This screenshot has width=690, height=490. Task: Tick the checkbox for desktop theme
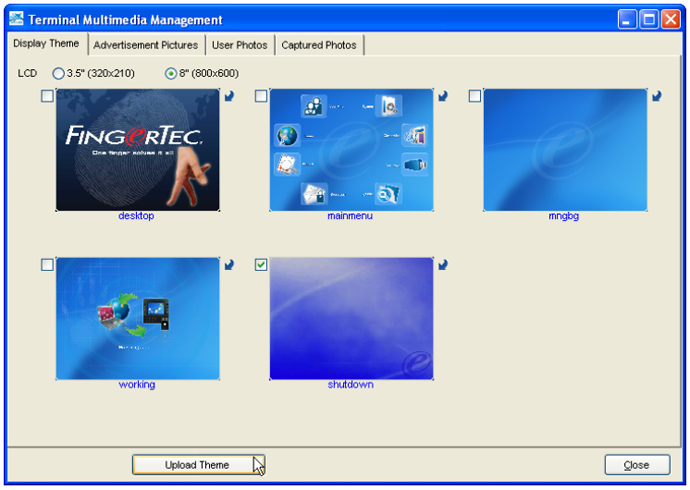pos(47,96)
